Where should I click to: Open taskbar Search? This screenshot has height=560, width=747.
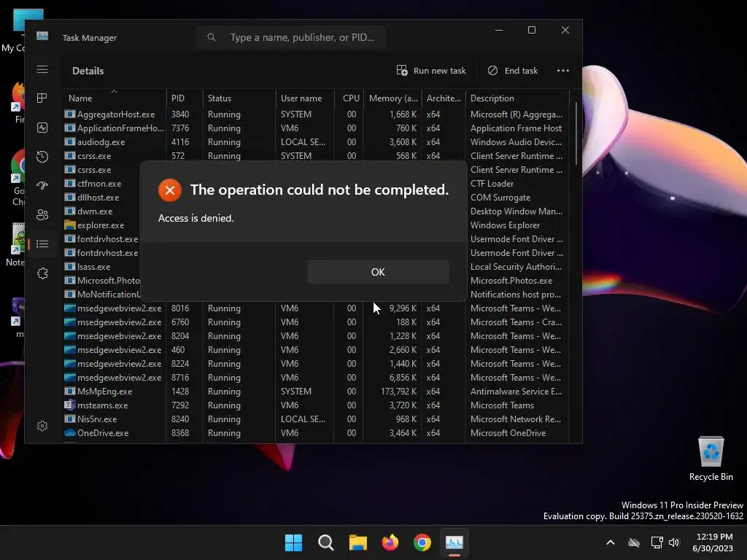[x=326, y=542]
